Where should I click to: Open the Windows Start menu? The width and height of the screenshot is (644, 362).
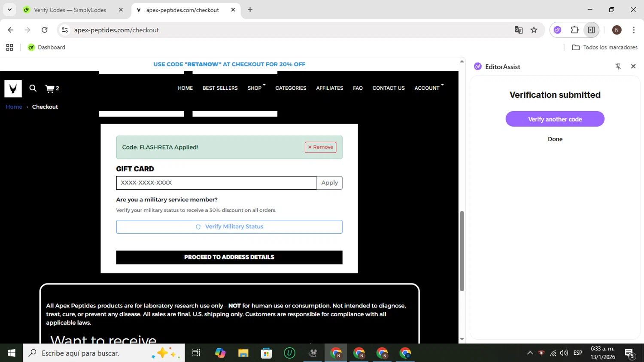click(x=12, y=353)
